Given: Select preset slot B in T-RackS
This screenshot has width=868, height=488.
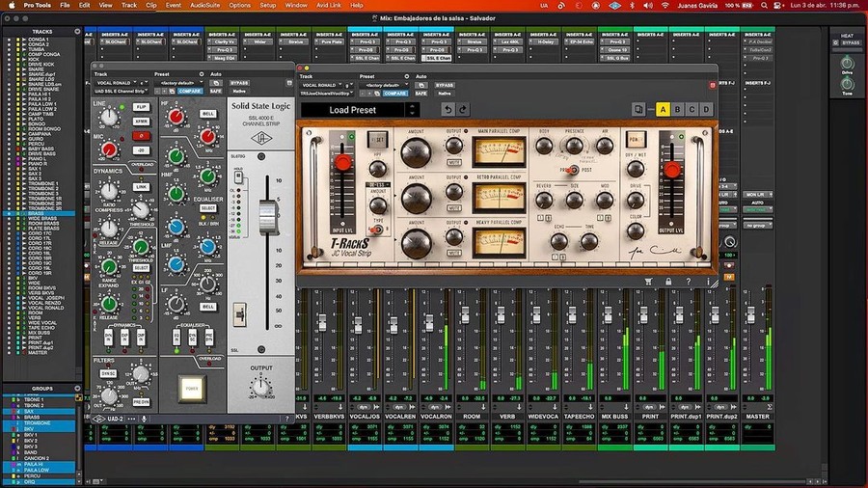Looking at the screenshot, I should click(677, 110).
